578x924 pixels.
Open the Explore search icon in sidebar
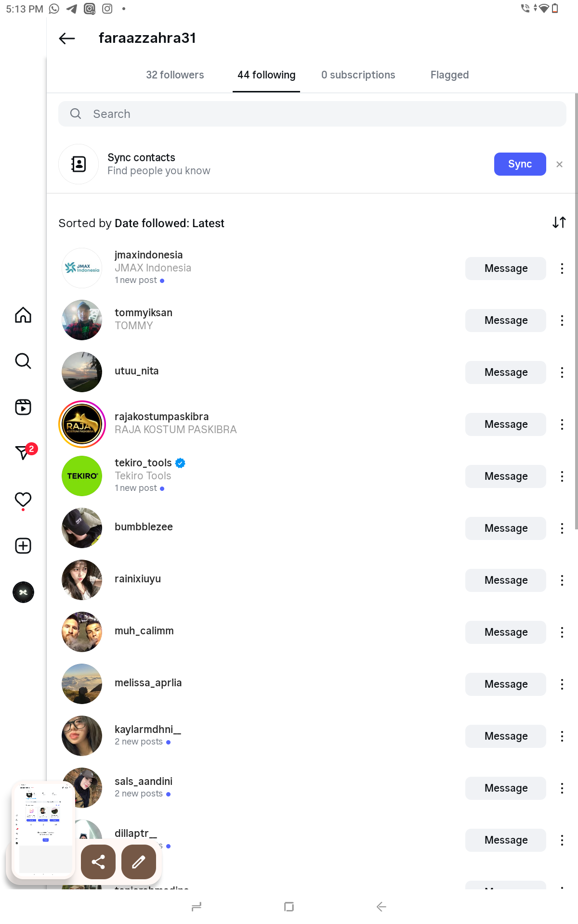click(23, 361)
